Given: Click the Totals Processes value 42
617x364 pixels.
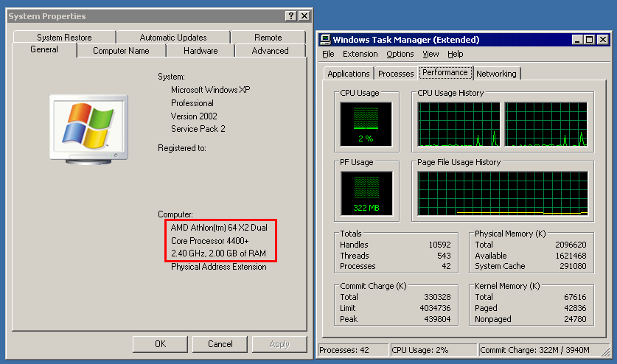Looking at the screenshot, I should [446, 266].
